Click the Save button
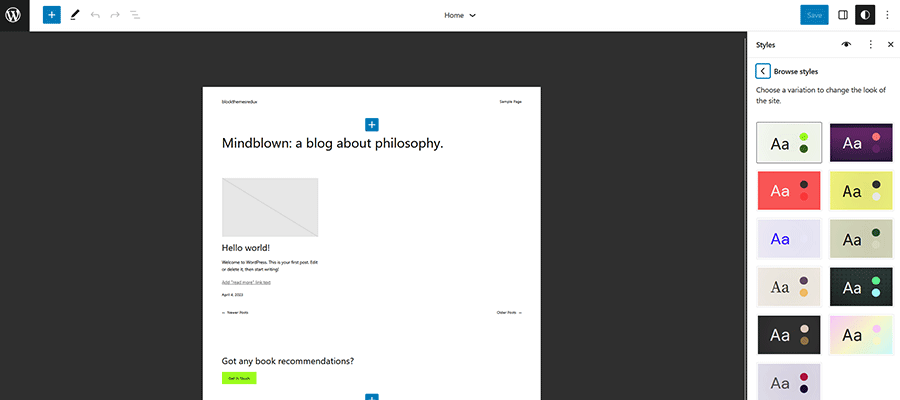This screenshot has width=900, height=400. click(x=814, y=15)
